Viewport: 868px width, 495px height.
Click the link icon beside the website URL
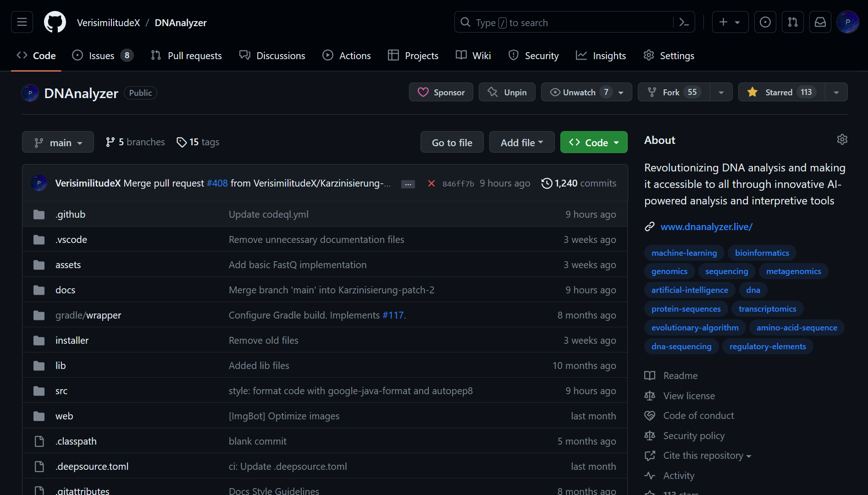649,226
